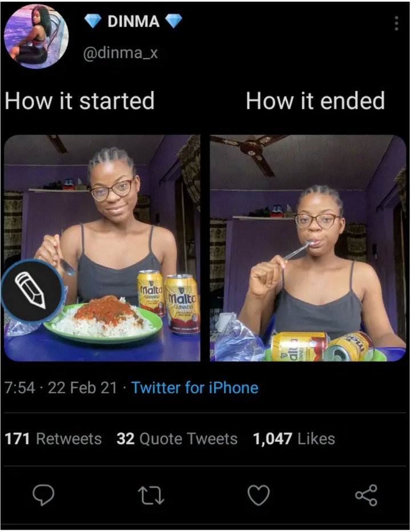Click the blue diamond after DINMA
Viewport: 411px width, 532px height.
[x=174, y=21]
